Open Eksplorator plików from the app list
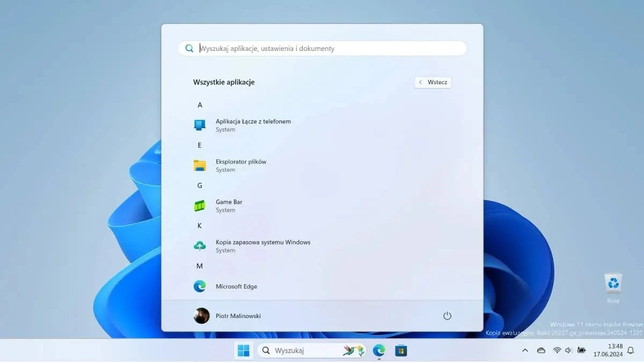The height and width of the screenshot is (362, 644). click(x=240, y=165)
